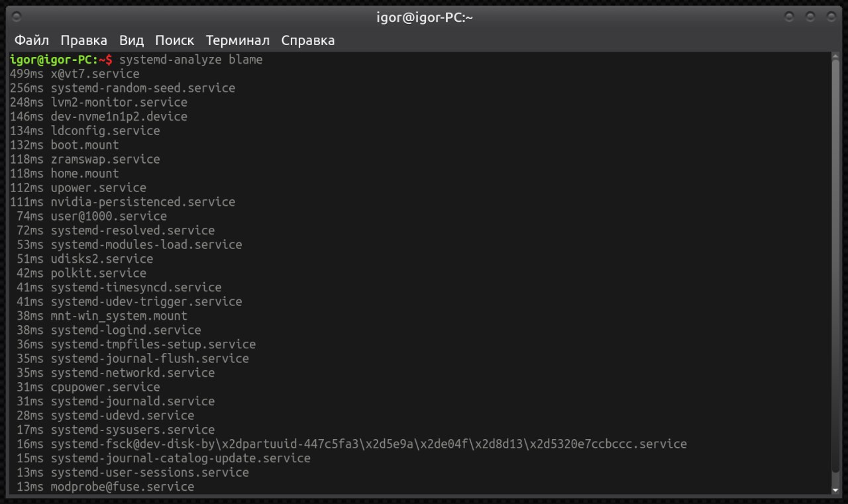Open the Поиск menu
Image resolution: width=848 pixels, height=504 pixels.
click(x=175, y=40)
